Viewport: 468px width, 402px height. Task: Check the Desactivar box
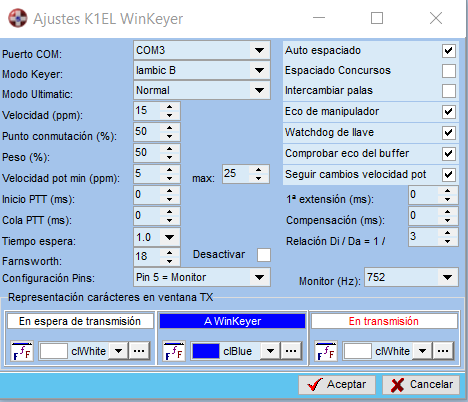264,255
